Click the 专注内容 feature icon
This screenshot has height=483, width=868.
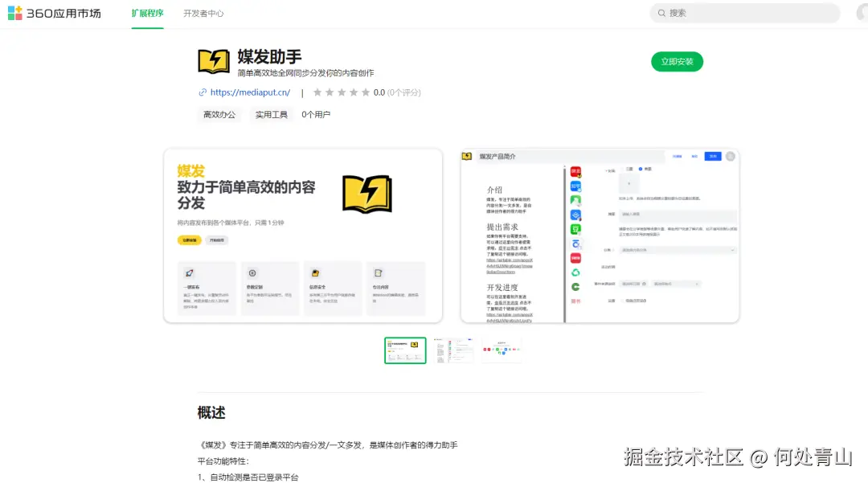(x=378, y=272)
